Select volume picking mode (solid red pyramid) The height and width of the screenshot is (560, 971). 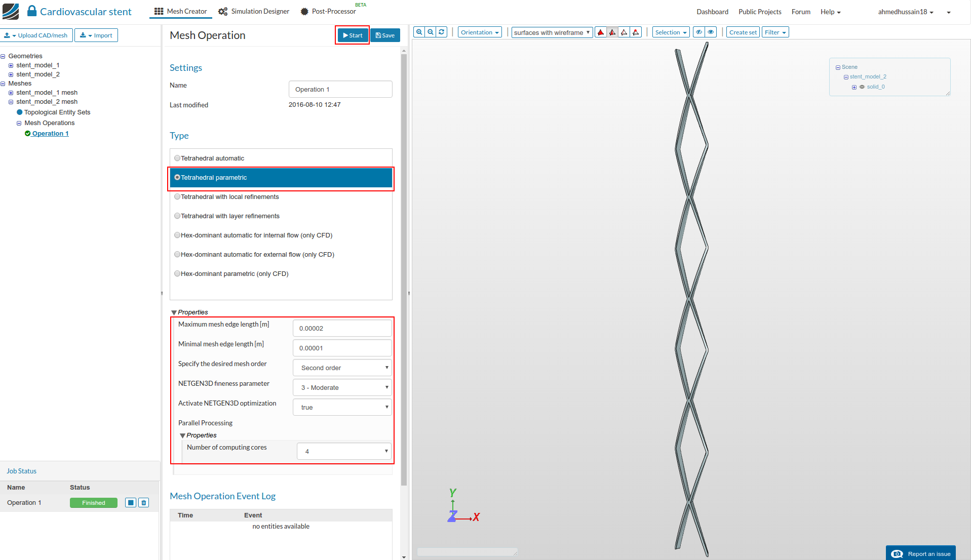click(601, 32)
